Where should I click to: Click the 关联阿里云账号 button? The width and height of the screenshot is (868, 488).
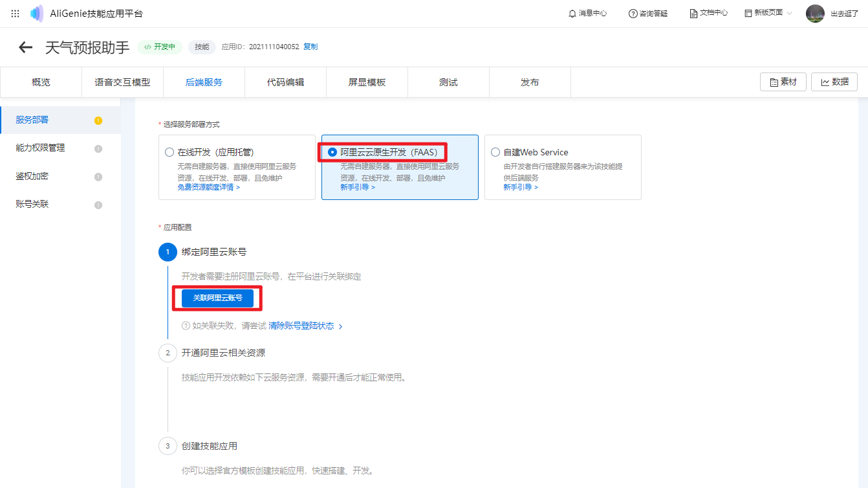[217, 298]
